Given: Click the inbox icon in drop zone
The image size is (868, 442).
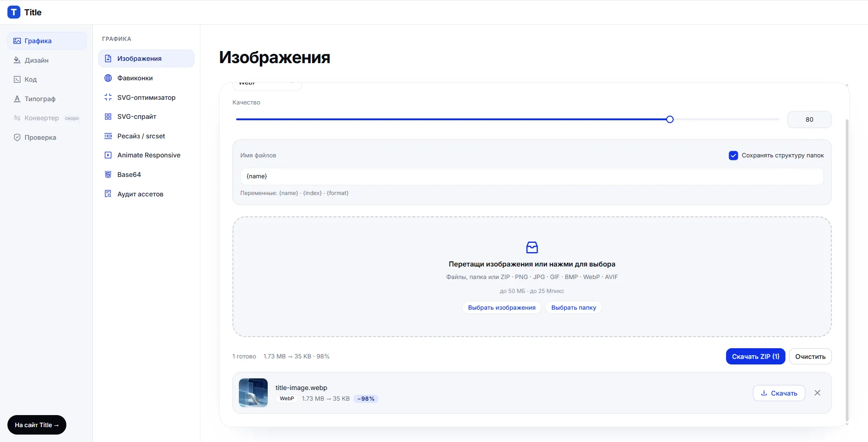Looking at the screenshot, I should click(532, 247).
